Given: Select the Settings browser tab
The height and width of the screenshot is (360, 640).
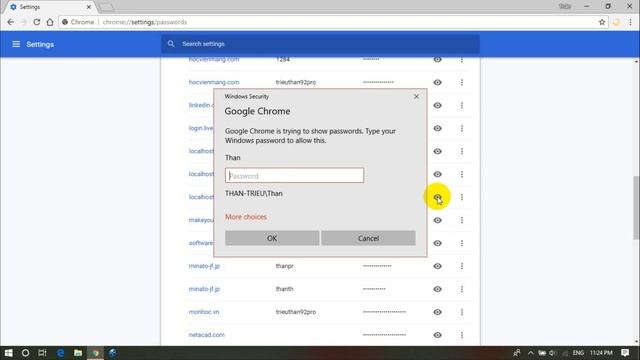Looking at the screenshot, I should 49,7.
